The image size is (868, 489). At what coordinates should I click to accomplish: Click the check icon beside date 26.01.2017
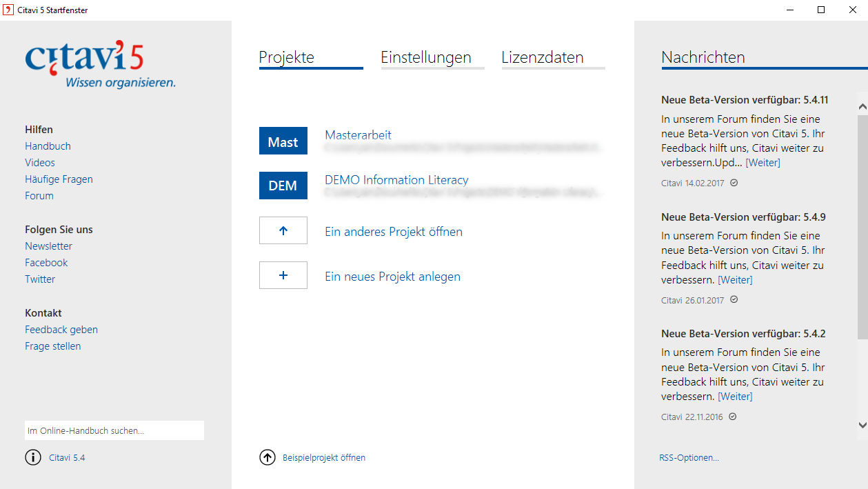(734, 300)
